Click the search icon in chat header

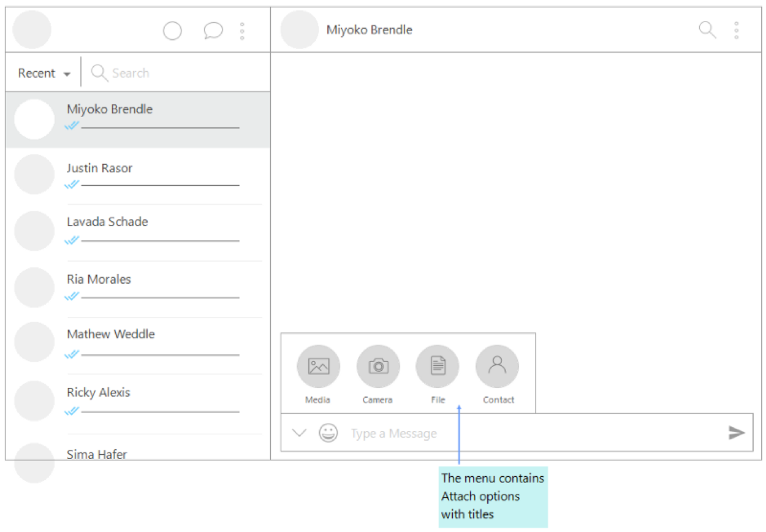tap(707, 30)
